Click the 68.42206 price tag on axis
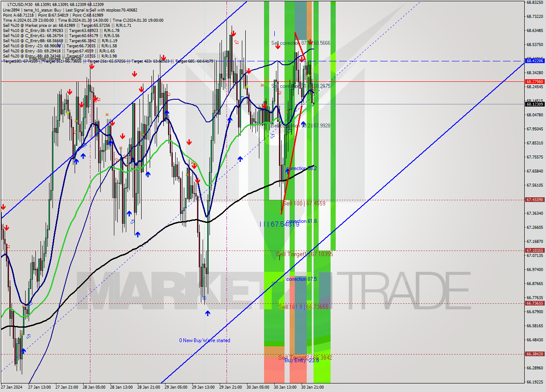The height and width of the screenshot is (392, 546). pyautogui.click(x=534, y=61)
